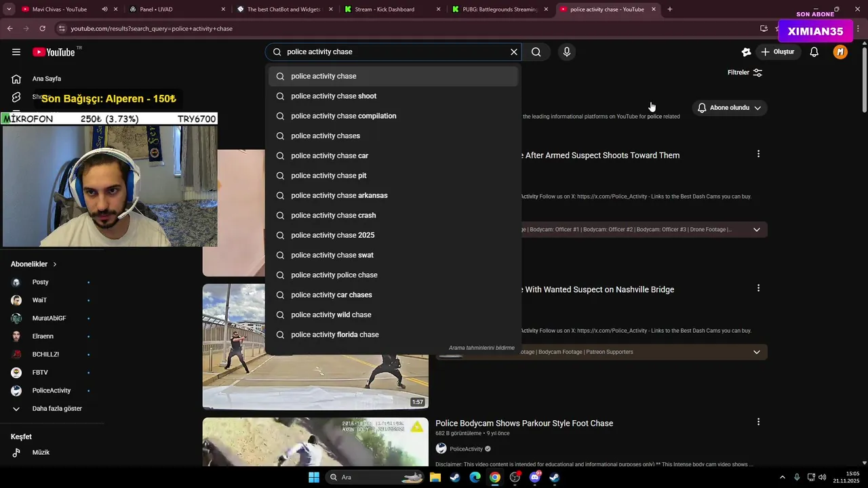Open the Oluştur create button
This screenshot has width=868, height=488.
(x=777, y=52)
